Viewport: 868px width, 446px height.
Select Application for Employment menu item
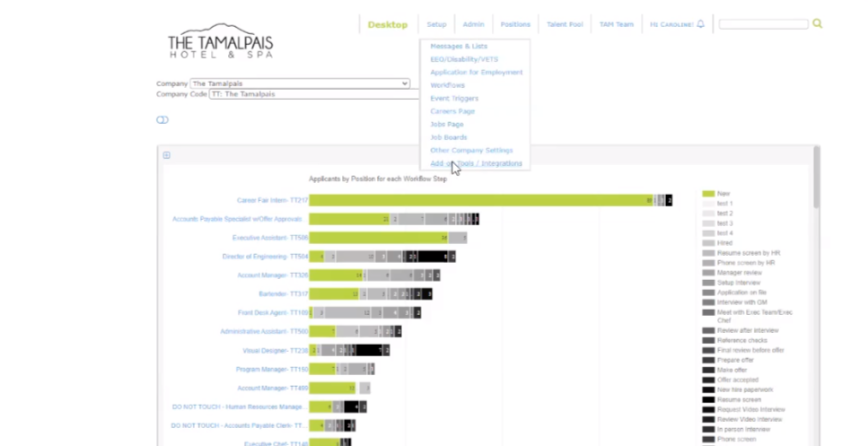476,73
